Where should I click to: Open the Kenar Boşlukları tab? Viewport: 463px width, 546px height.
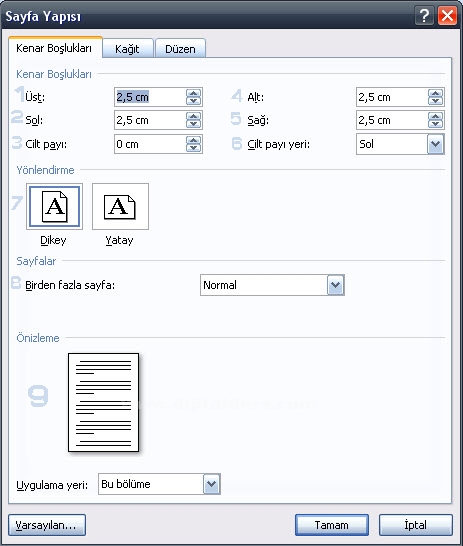[x=55, y=48]
